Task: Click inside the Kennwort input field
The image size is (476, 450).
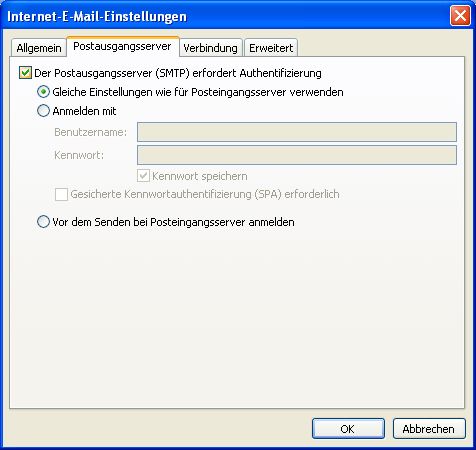Action: (x=297, y=155)
